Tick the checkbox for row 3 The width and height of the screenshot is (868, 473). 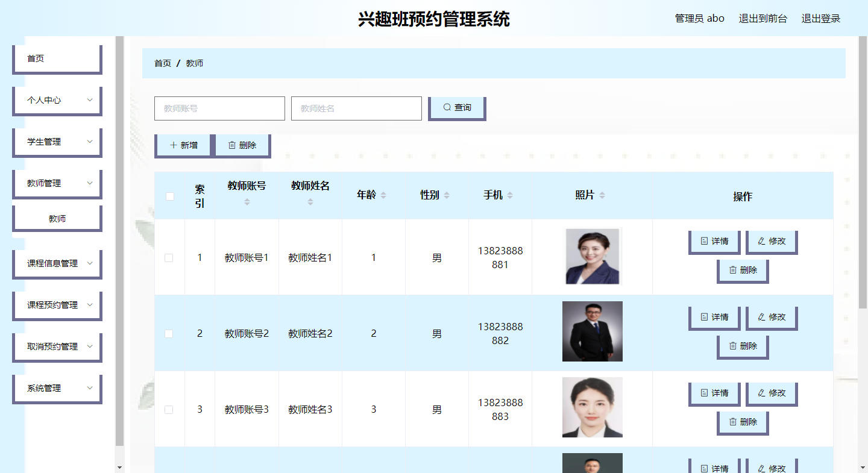click(169, 410)
